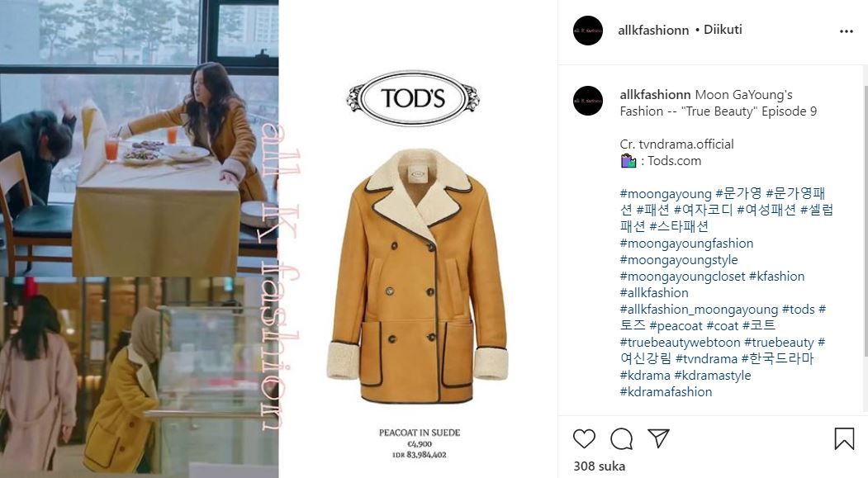The height and width of the screenshot is (478, 868).
Task: Click the Tod's peacoat product image
Action: (417, 275)
